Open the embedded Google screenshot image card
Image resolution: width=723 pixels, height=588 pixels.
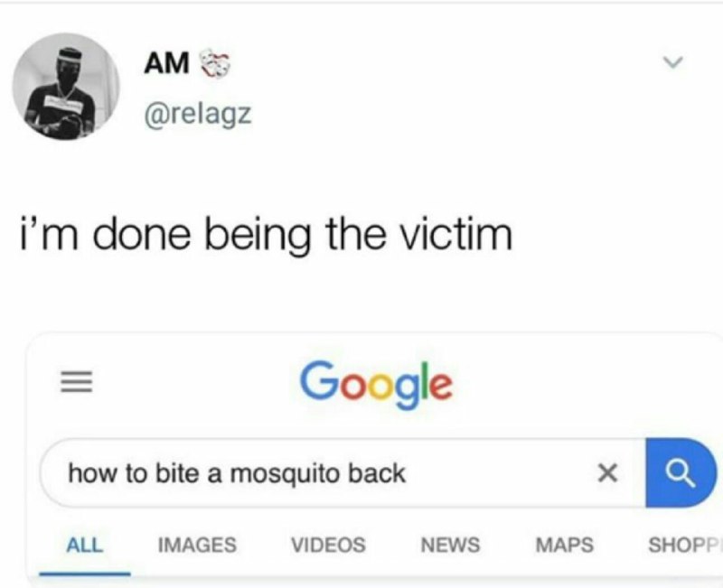point(374,460)
